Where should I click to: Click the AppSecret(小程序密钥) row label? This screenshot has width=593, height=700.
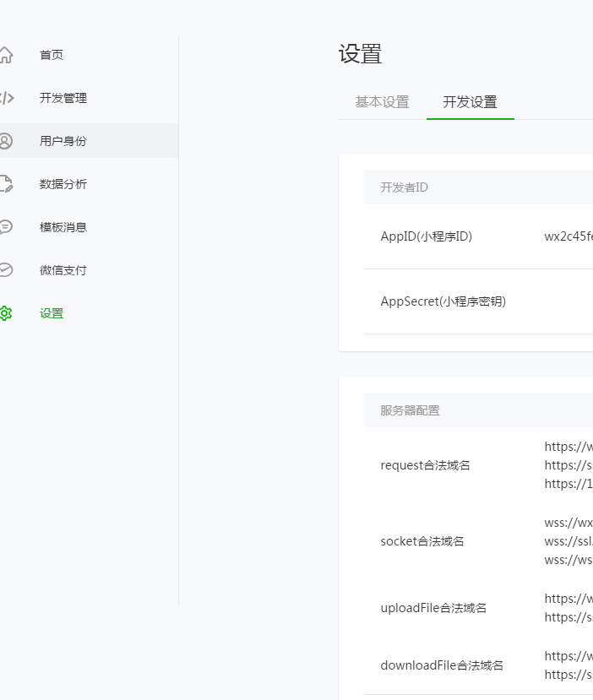[x=443, y=301]
